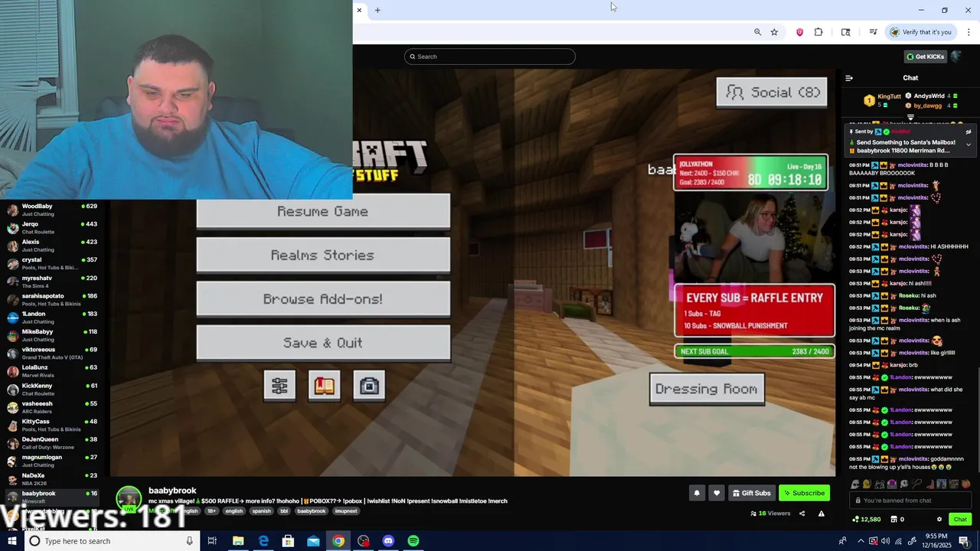980x551 pixels.
Task: Open Spotify from the taskbar
Action: [x=413, y=541]
